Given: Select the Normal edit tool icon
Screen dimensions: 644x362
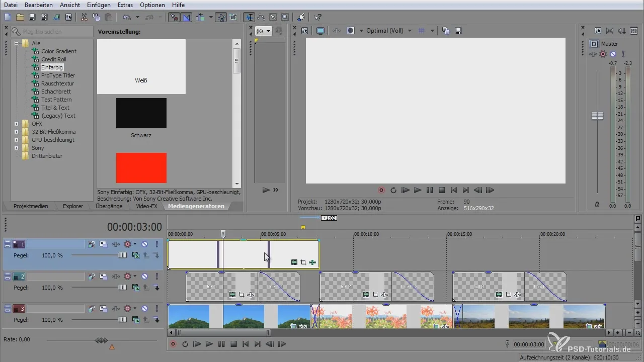Looking at the screenshot, I should coord(249,17).
